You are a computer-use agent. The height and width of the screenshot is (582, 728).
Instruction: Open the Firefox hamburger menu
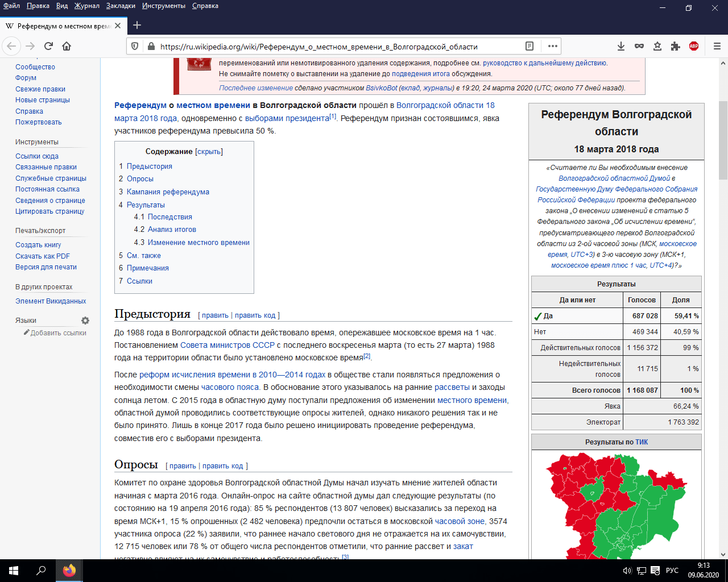coord(717,46)
